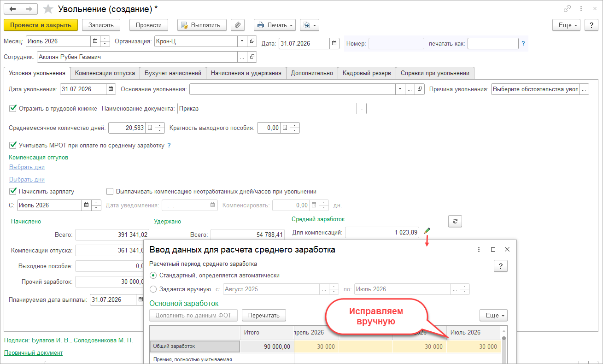Screen dimensions: 603x364
Task: Click the Для компенсаций value field
Action: click(382, 233)
